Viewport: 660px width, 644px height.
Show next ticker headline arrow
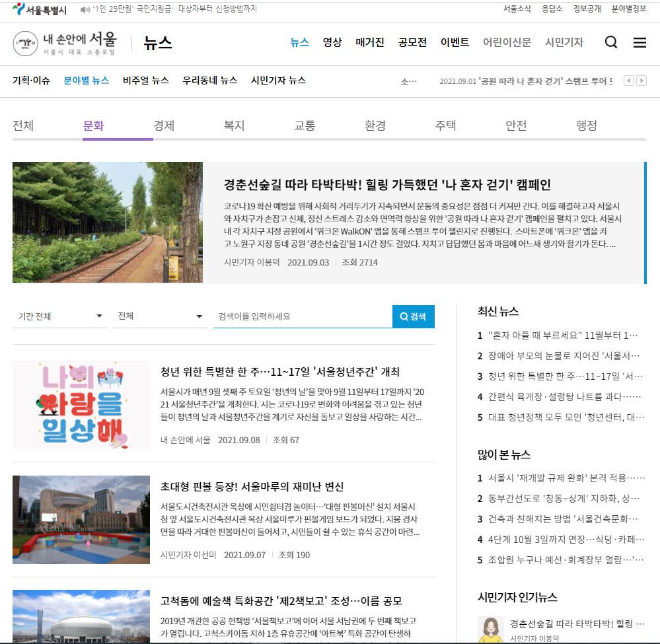pos(642,81)
